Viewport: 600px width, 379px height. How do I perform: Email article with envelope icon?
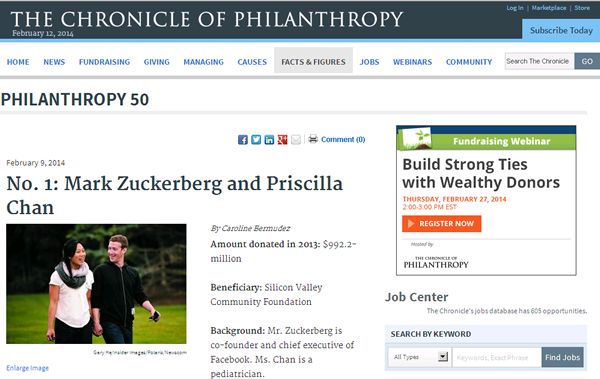(x=296, y=140)
